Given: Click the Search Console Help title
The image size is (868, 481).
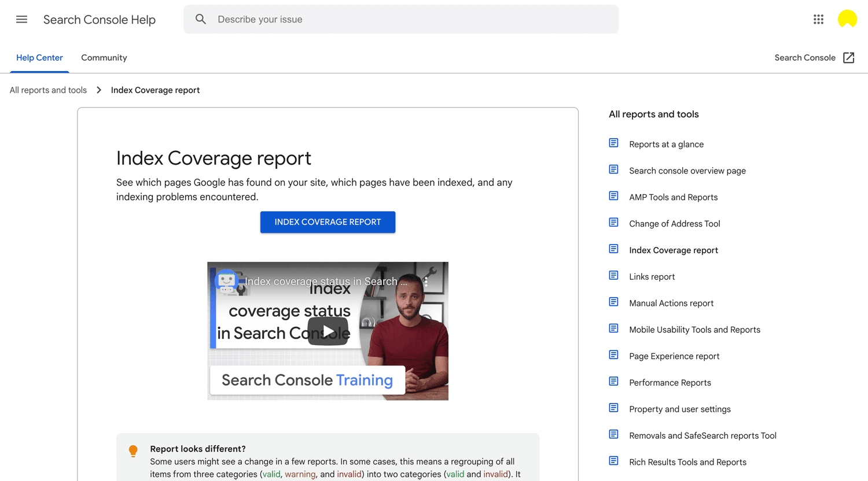Looking at the screenshot, I should click(x=100, y=20).
